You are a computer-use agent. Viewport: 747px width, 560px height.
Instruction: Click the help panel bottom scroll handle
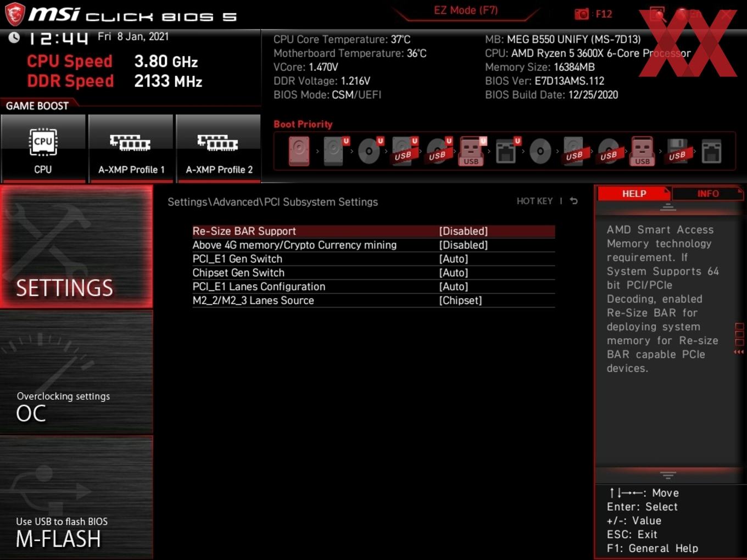pos(668,475)
